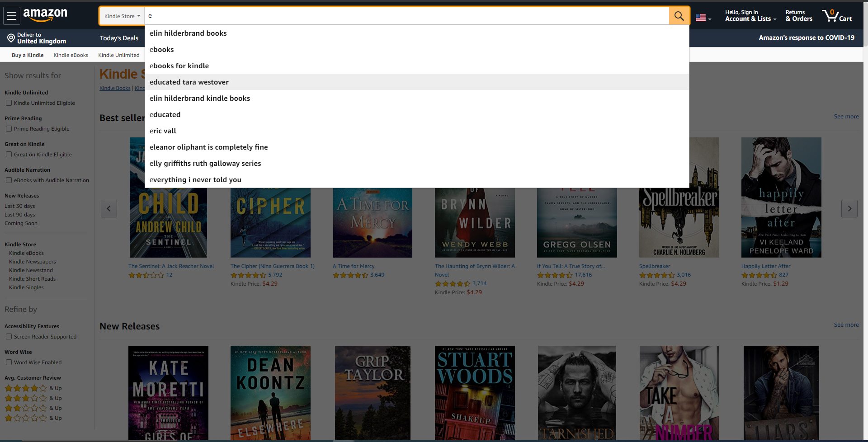This screenshot has height=442, width=868.
Task: Check Prime Reading Eligible
Action: click(9, 129)
